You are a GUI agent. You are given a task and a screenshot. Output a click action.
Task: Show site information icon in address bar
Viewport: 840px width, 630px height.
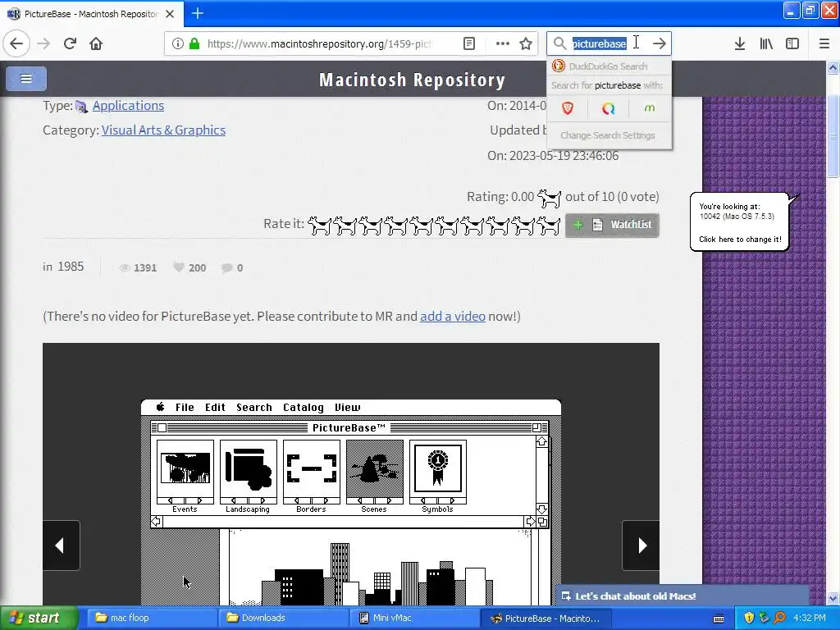click(177, 43)
